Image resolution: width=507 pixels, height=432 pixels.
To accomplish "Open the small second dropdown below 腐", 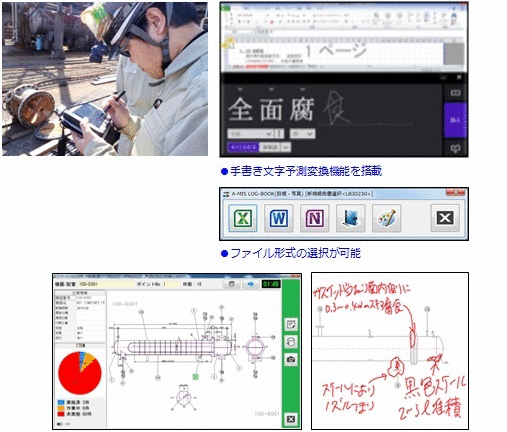I will (x=302, y=134).
